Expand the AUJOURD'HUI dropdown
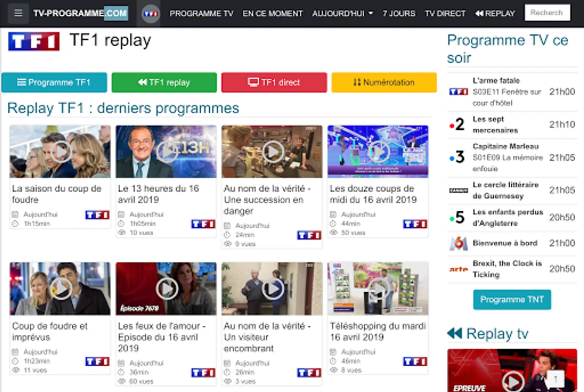The width and height of the screenshot is (584, 392). [343, 14]
